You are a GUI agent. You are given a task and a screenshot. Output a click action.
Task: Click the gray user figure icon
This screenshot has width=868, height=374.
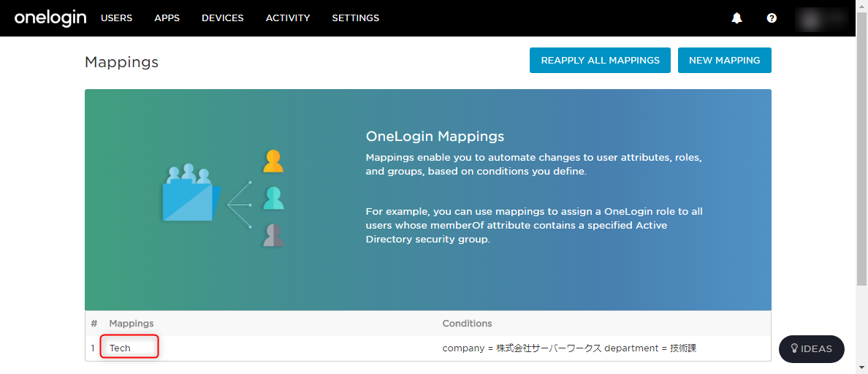pyautogui.click(x=273, y=235)
